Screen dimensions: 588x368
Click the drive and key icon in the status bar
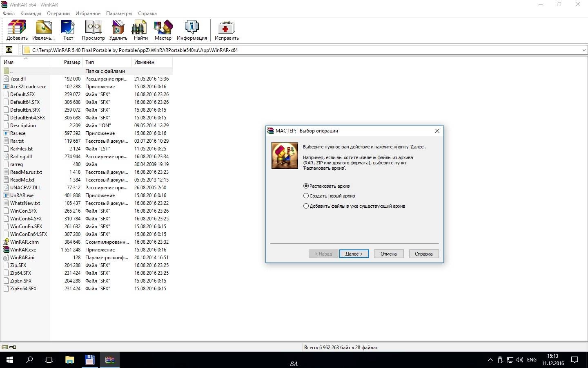(9, 347)
